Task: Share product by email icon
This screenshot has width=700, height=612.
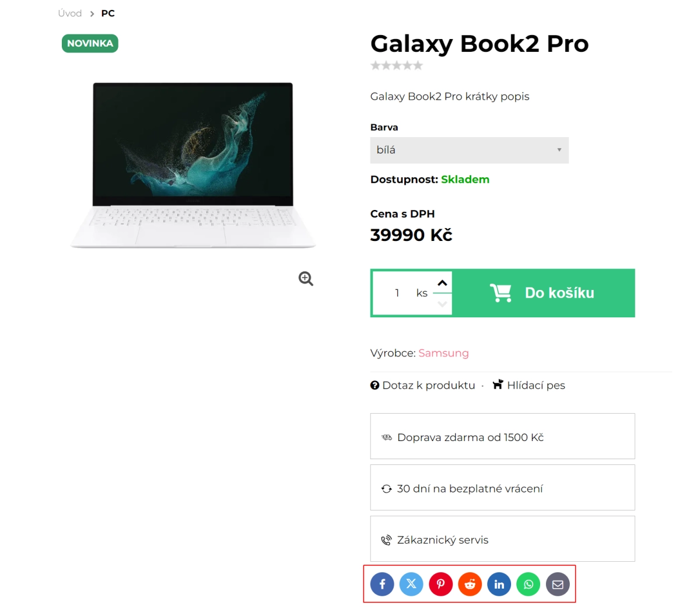Action: [x=558, y=584]
